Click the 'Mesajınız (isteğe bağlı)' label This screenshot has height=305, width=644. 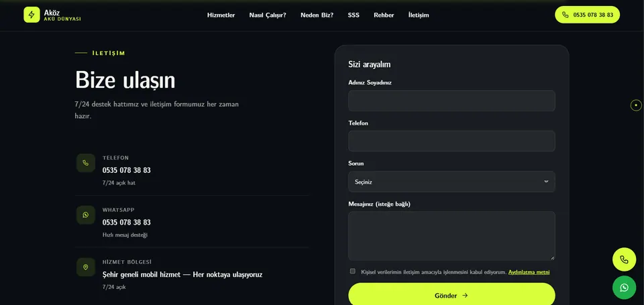pos(379,204)
